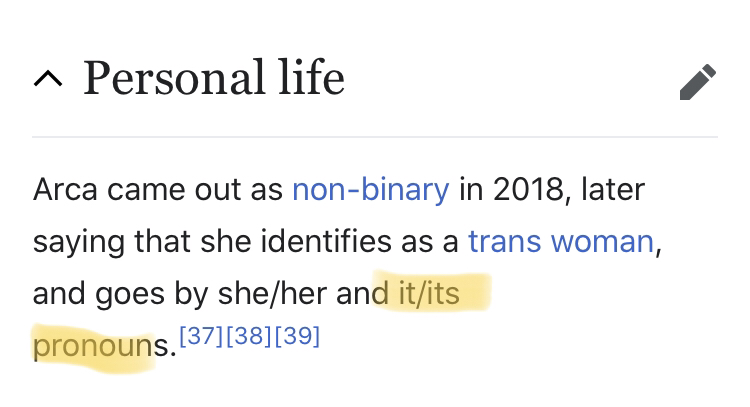Screen dimensions: 750x407
Task: Click the year 2018 in the text
Action: (525, 189)
